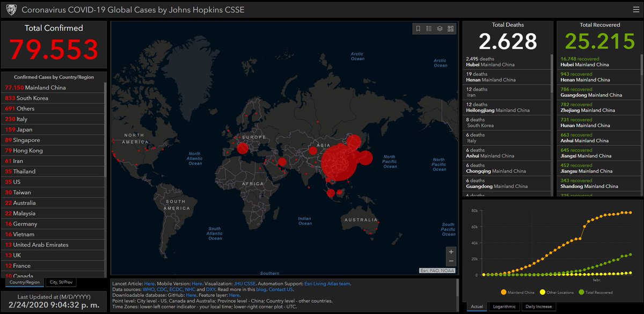This screenshot has width=644, height=314.
Task: Select Italy in country list
Action: (53, 119)
